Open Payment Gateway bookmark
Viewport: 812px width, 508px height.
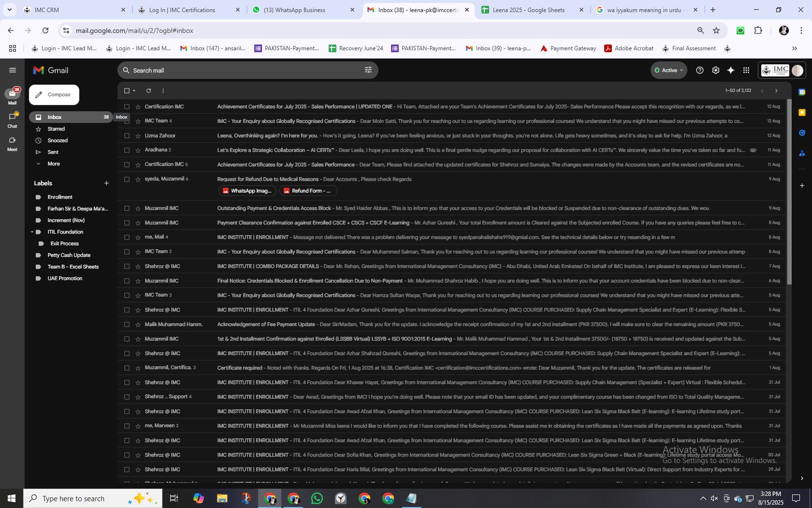(568, 48)
